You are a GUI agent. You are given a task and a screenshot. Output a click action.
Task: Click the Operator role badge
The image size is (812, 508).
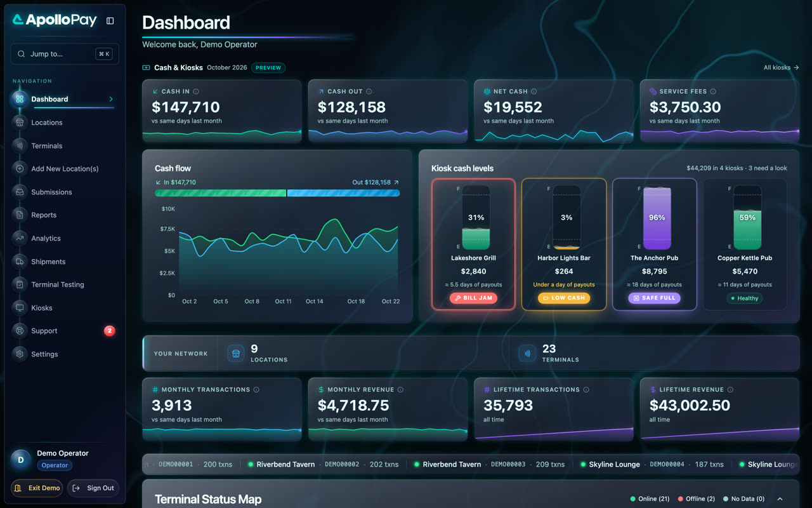55,465
